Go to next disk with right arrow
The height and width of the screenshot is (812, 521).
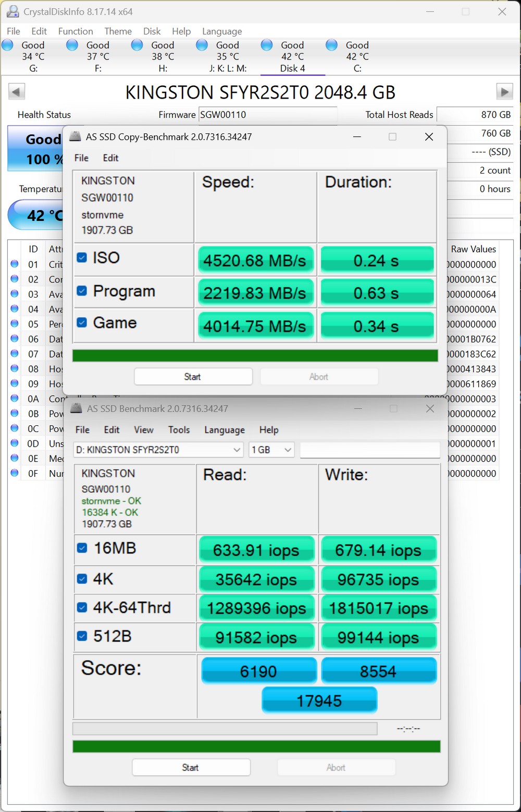pyautogui.click(x=504, y=92)
